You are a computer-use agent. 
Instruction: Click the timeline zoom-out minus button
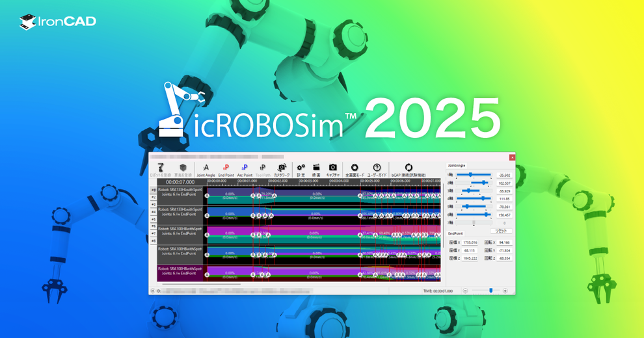point(465,291)
